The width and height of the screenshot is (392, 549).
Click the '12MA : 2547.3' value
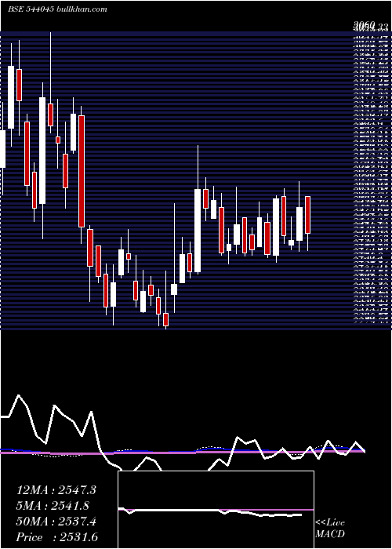56,490
